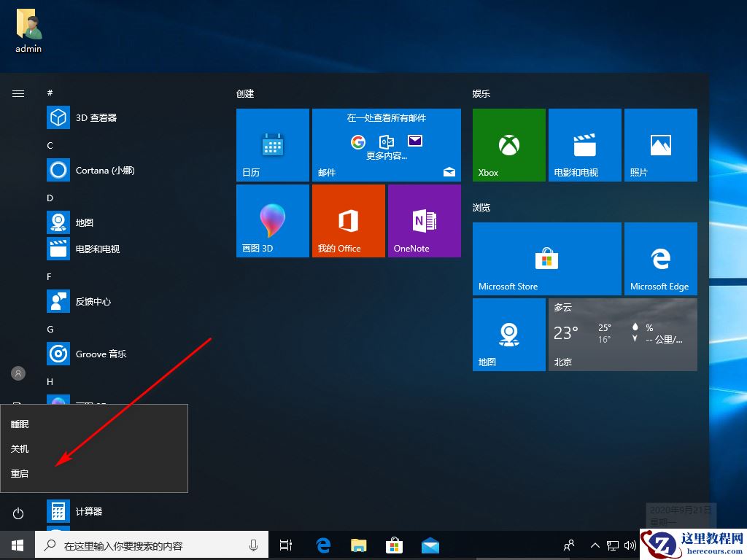Select 重启 from the power menu

pyautogui.click(x=20, y=473)
